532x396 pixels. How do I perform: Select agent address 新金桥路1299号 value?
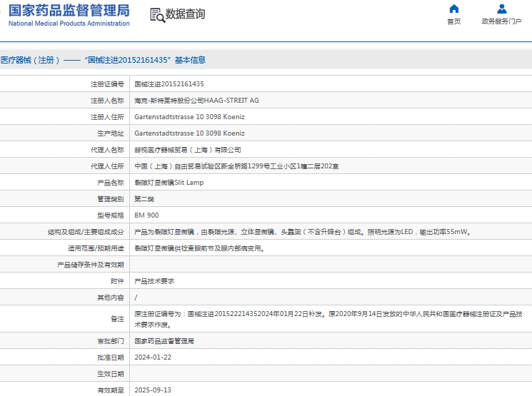[x=236, y=166]
